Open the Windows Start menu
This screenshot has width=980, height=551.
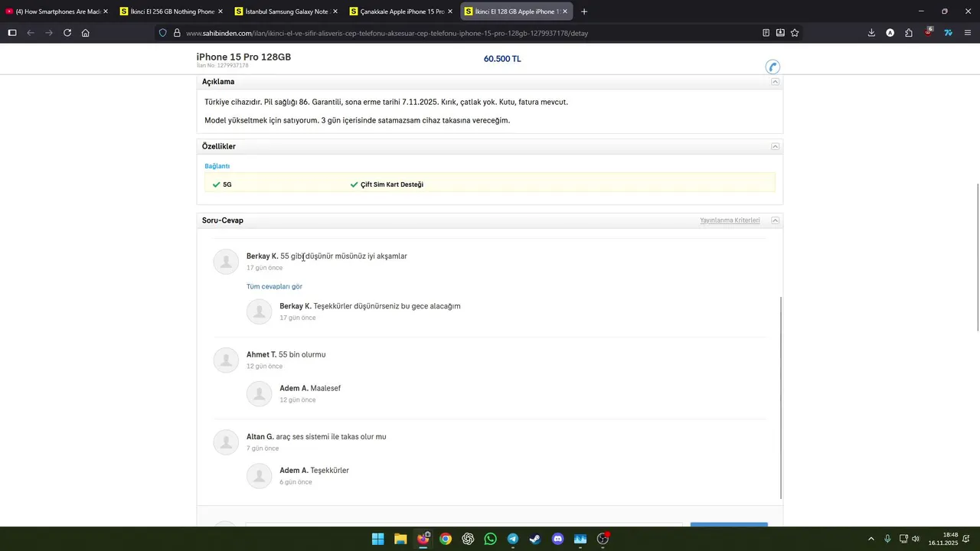click(377, 539)
